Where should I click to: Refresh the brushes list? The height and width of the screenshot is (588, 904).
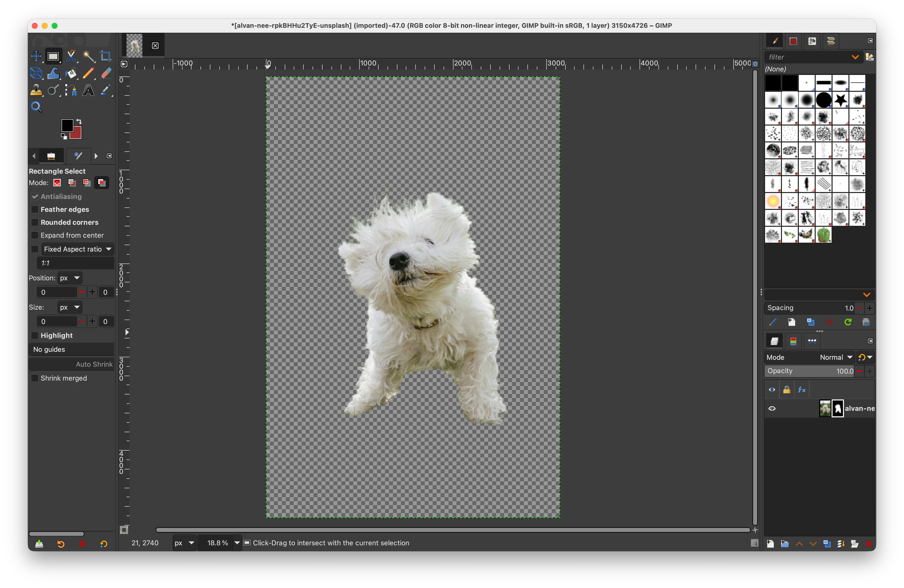tap(848, 322)
